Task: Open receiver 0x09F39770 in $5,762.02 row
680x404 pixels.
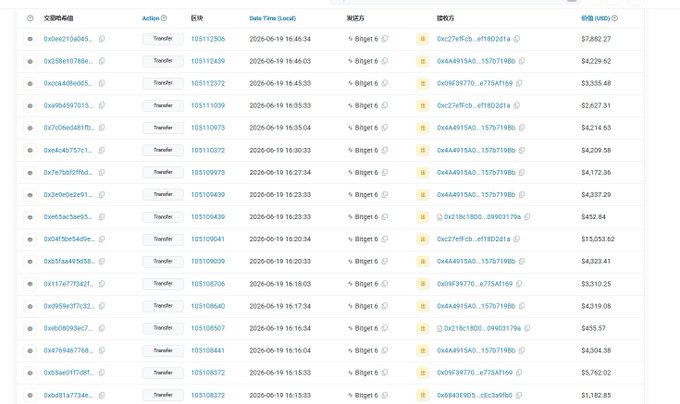Action: click(x=475, y=373)
